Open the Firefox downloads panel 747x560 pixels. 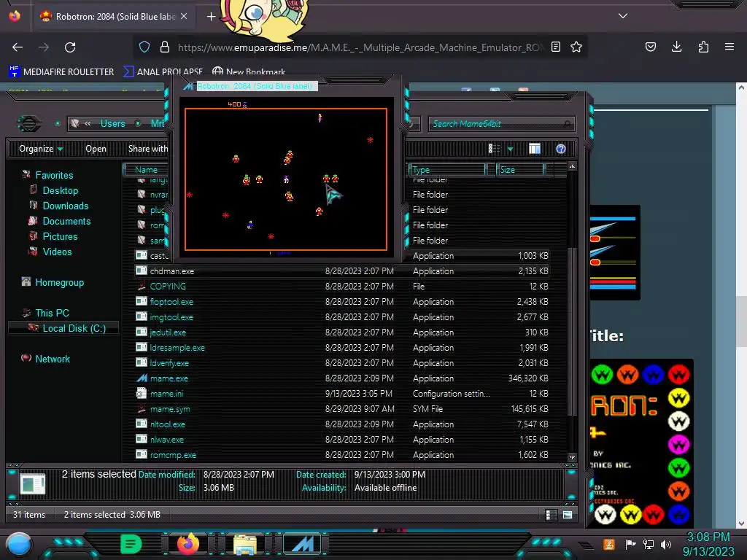coord(676,47)
